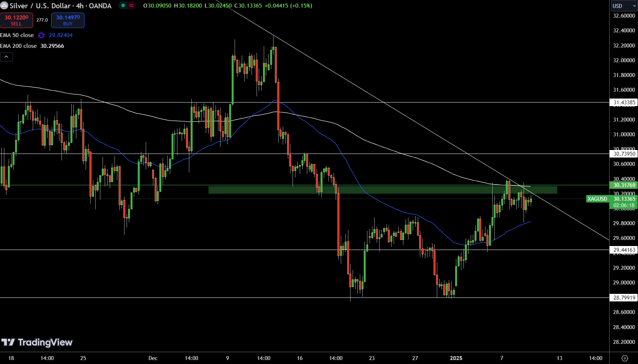The image size is (638, 364).
Task: Click the SELL 30.12200 button
Action: coord(16,20)
